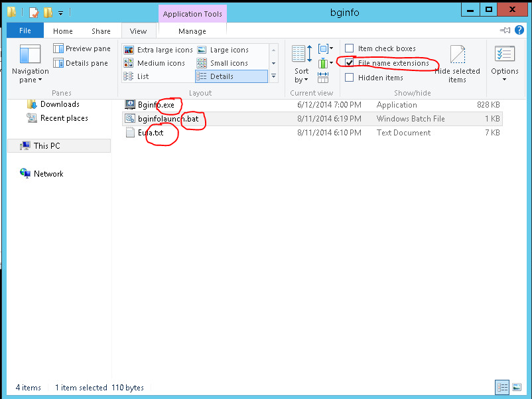Open the Group by dropdown icon
The width and height of the screenshot is (532, 399).
(x=326, y=48)
